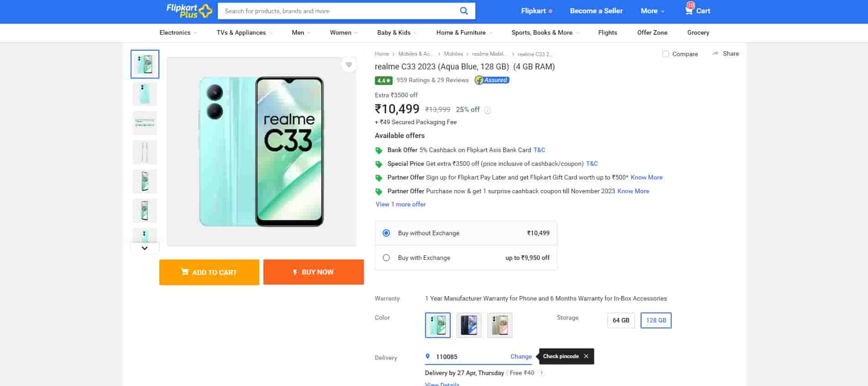868x386 pixels.
Task: Open the shopping cart icon
Action: [x=689, y=11]
